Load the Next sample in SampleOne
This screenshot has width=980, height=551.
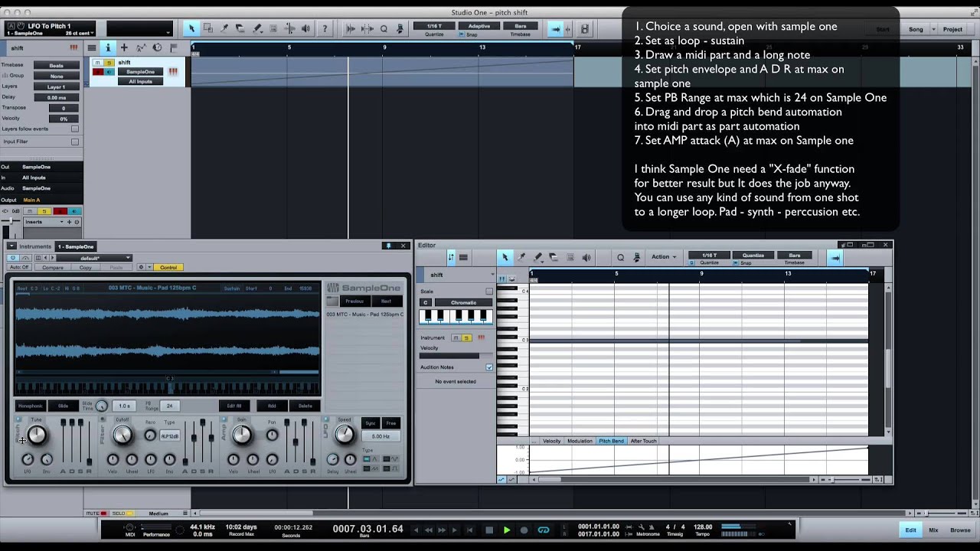387,301
